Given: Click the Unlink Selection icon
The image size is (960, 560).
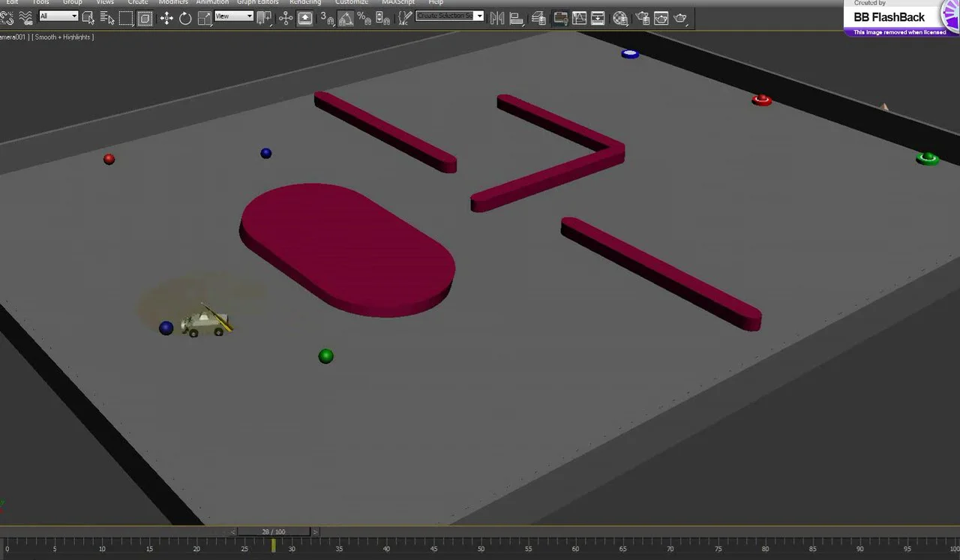Looking at the screenshot, I should [x=6, y=18].
